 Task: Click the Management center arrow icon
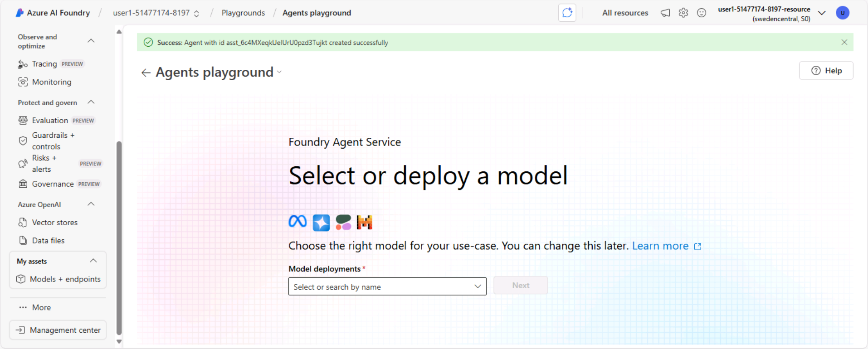[20, 330]
